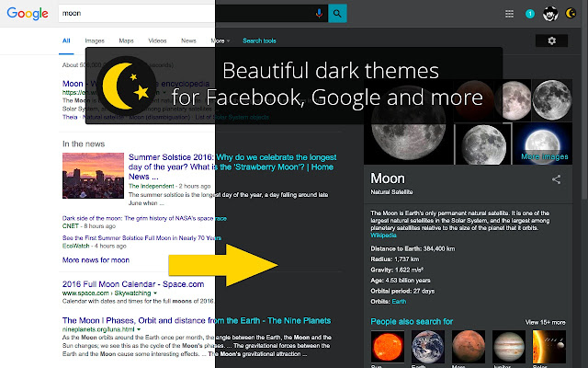Open the Wikipedia link in the Moon description
This screenshot has width=588, height=368.
pyautogui.click(x=383, y=236)
